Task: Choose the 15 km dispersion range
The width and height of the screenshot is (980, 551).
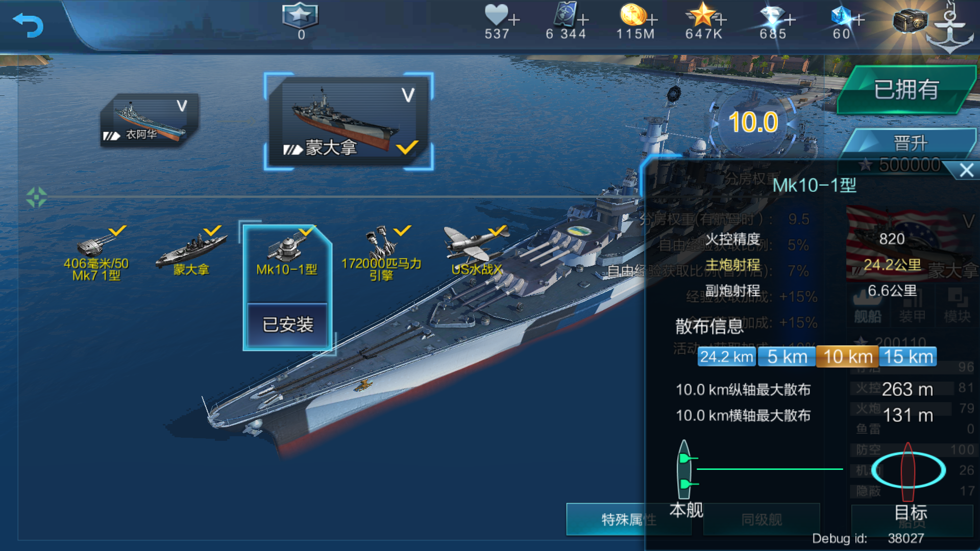Action: 908,357
